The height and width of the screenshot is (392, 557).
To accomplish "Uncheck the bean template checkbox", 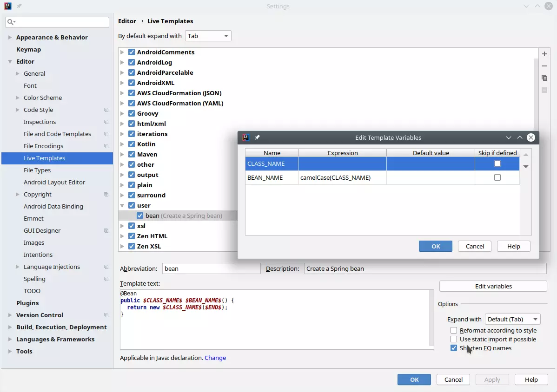I will (x=139, y=216).
